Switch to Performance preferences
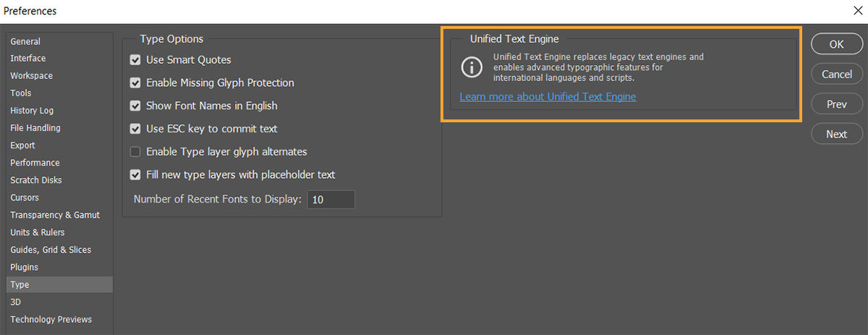 pos(35,163)
